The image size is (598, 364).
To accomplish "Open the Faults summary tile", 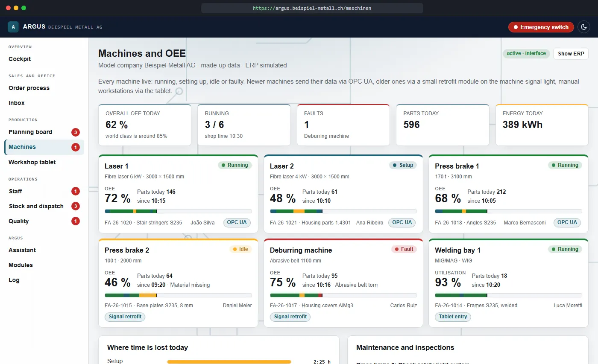I will pyautogui.click(x=343, y=125).
